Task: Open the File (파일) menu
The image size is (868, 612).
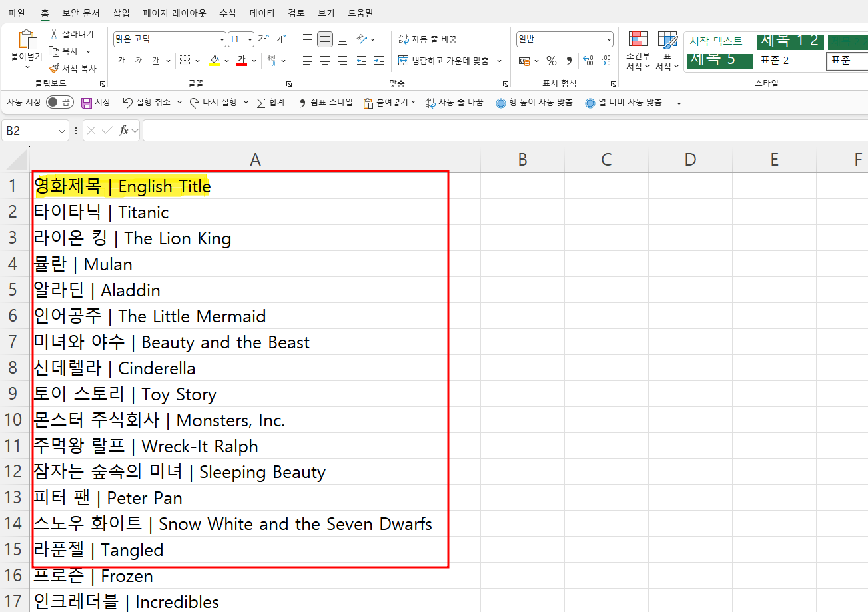Action: click(17, 13)
